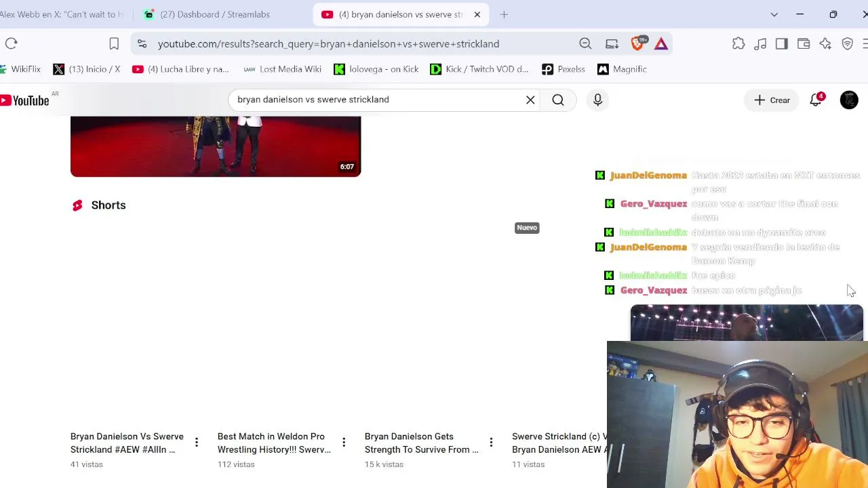Click the Nuevo badge

[x=527, y=228]
